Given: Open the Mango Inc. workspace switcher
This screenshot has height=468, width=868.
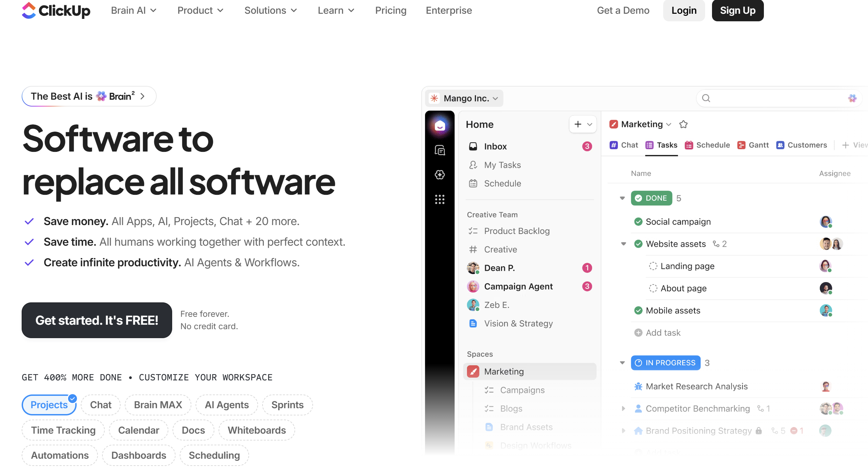Looking at the screenshot, I should (x=464, y=98).
